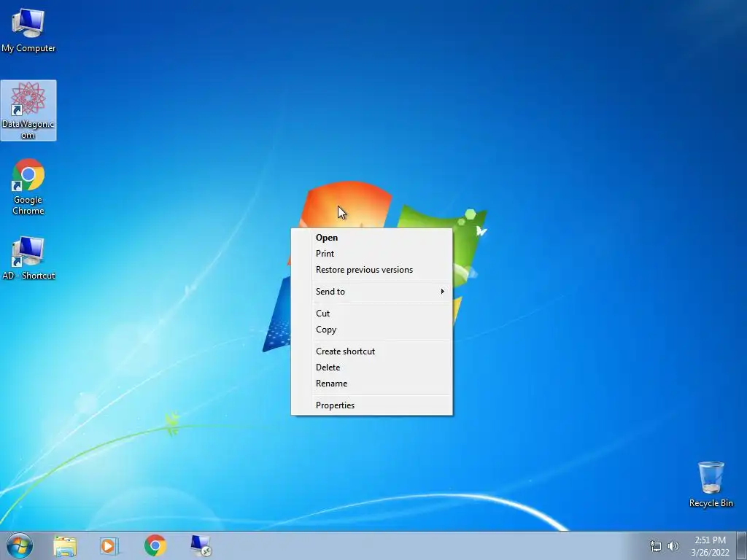
Task: Click the Show desktop strip in taskbar
Action: (x=742, y=545)
